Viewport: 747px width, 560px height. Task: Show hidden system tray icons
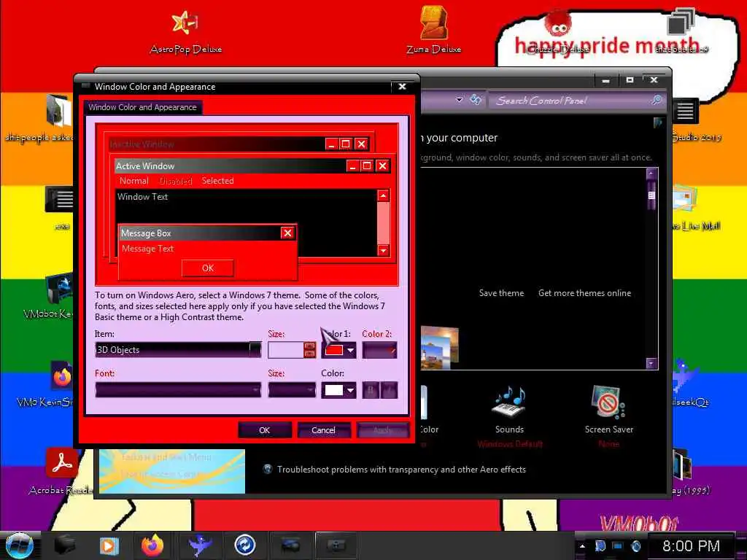point(582,546)
